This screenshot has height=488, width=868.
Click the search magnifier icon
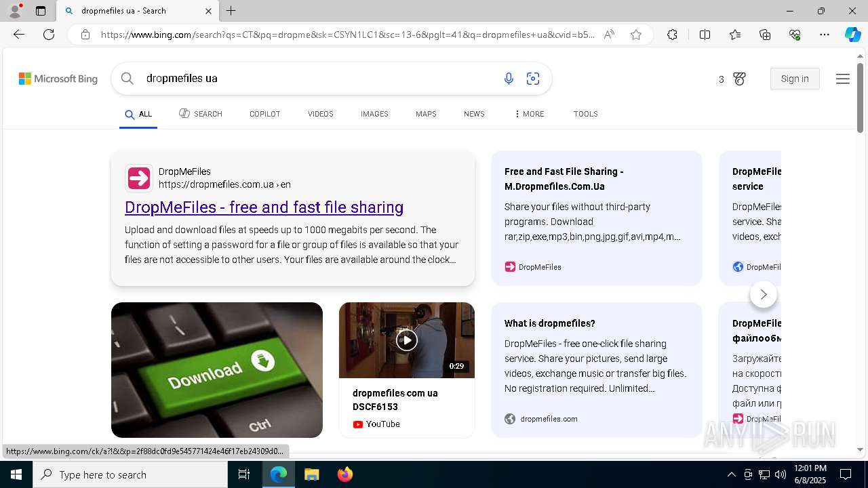[x=127, y=79]
